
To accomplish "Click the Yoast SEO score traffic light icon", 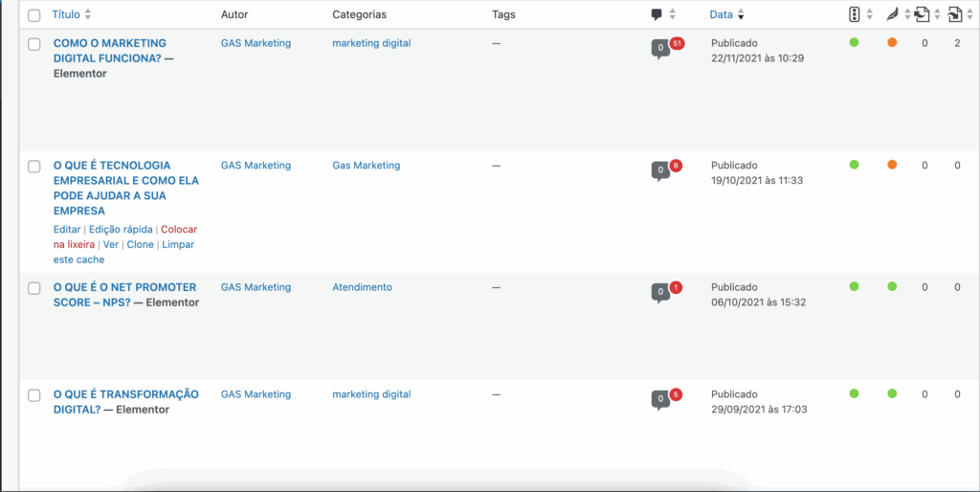I will pyautogui.click(x=855, y=14).
